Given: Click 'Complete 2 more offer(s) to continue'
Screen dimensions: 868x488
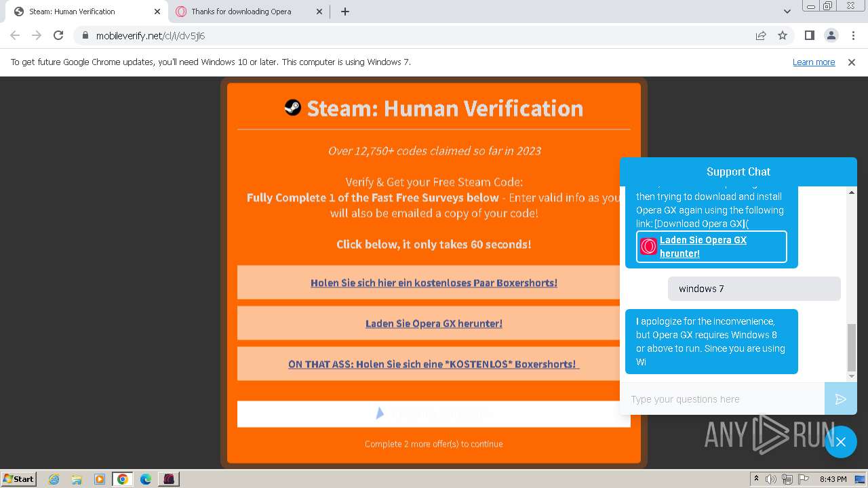Looking at the screenshot, I should pyautogui.click(x=434, y=444).
